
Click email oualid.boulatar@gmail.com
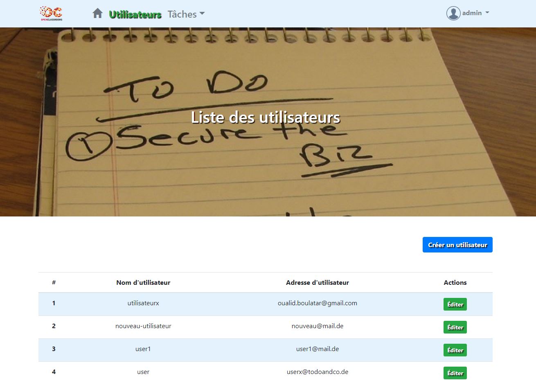(318, 303)
